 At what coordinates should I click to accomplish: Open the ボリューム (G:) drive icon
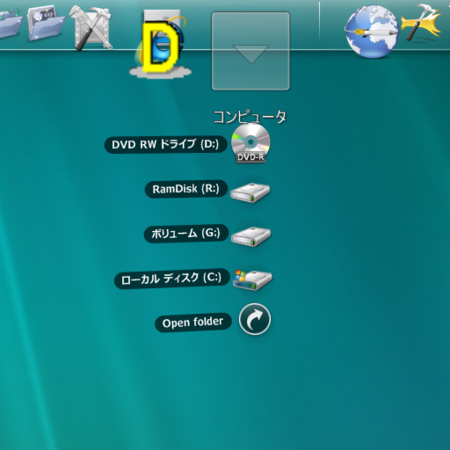click(251, 236)
